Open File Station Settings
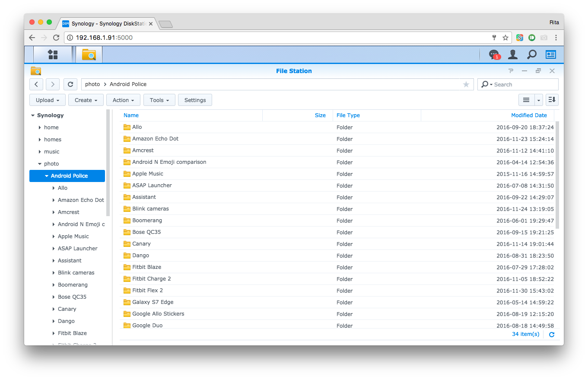The image size is (588, 380). click(195, 100)
